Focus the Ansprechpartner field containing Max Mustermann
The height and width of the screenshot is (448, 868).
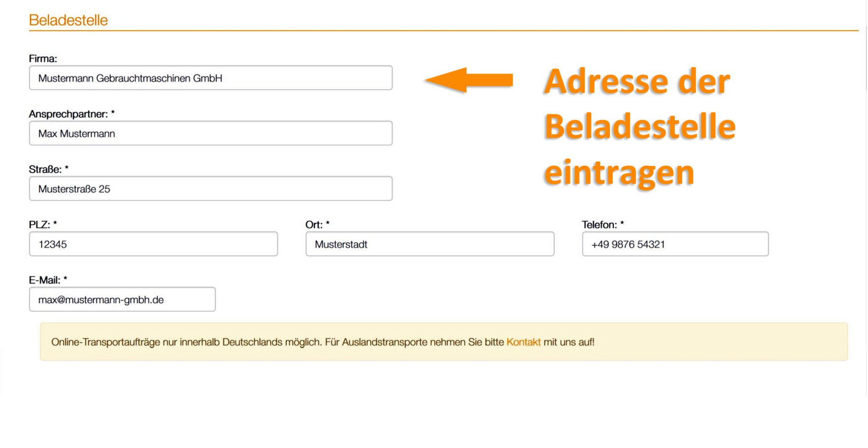point(210,133)
